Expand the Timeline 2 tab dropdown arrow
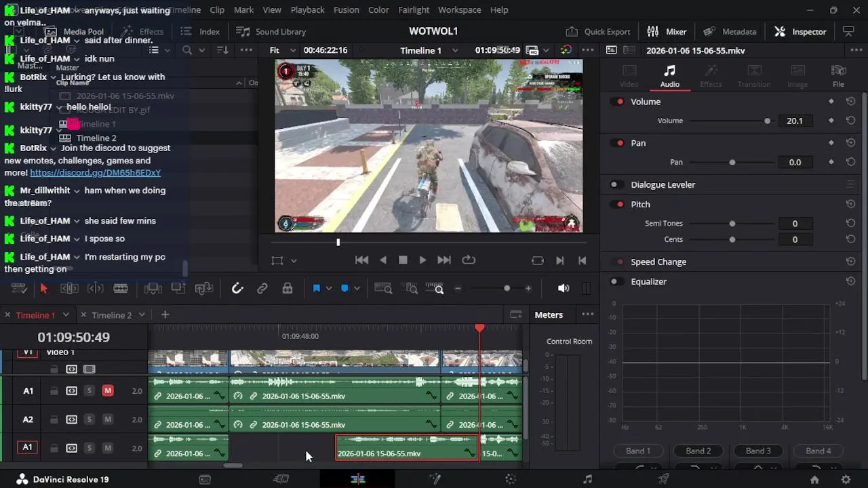The image size is (868, 488). [142, 314]
